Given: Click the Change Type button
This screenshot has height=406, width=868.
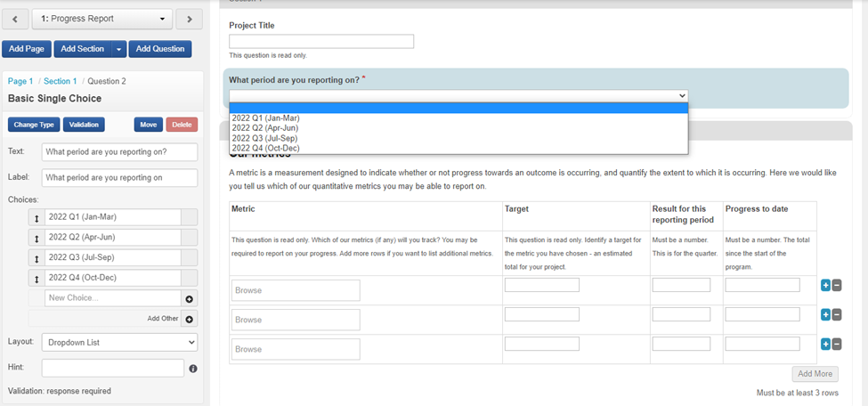Looking at the screenshot, I should pyautogui.click(x=37, y=125).
